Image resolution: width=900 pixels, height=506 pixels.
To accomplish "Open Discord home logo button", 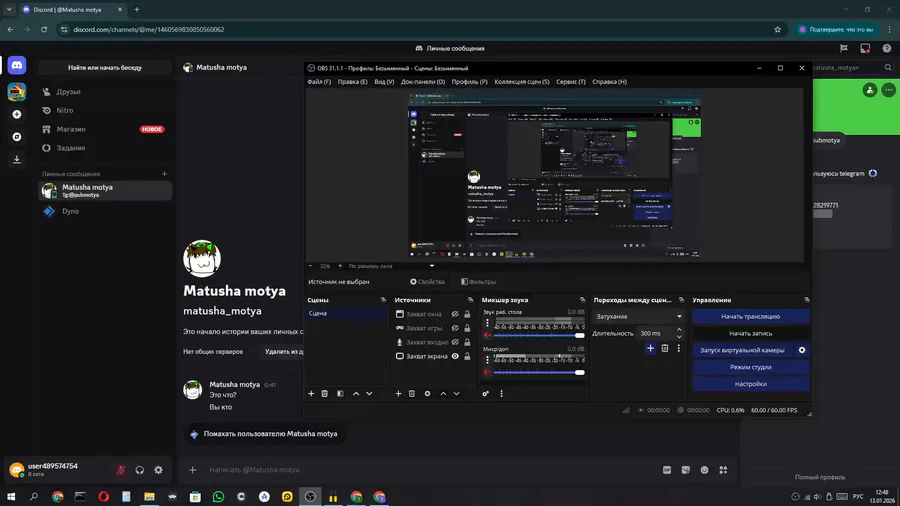I will point(17,65).
